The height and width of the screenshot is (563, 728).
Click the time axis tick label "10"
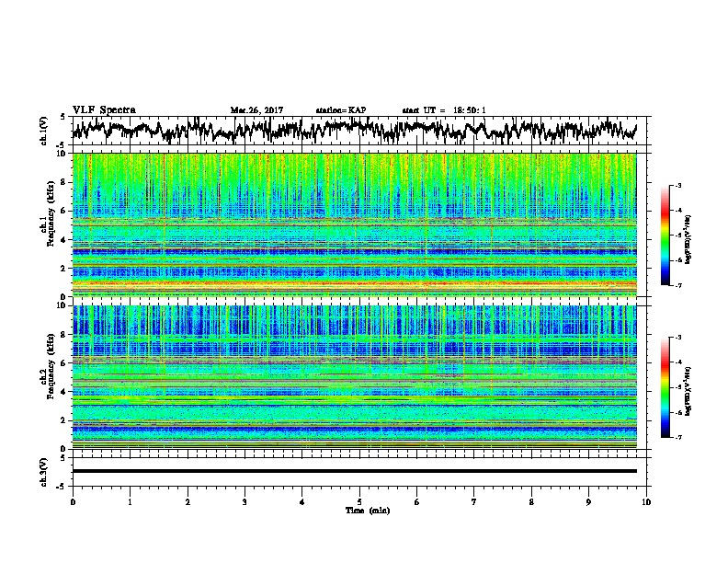[646, 501]
